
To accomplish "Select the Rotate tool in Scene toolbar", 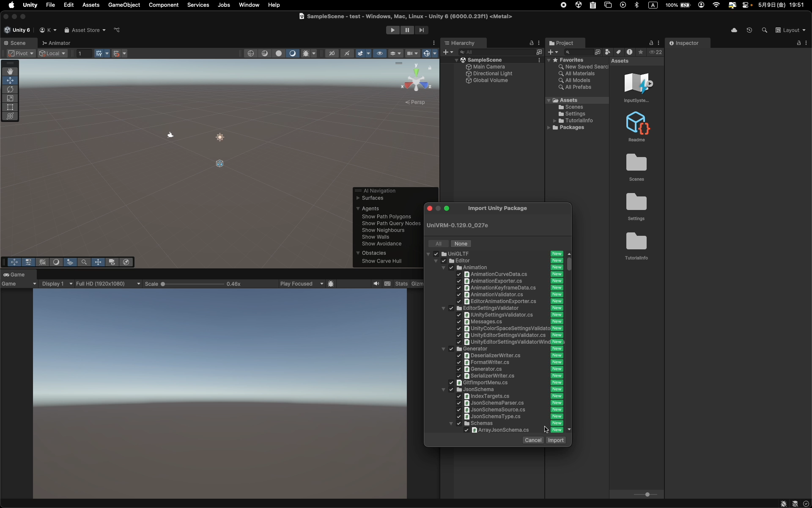I will (10, 89).
